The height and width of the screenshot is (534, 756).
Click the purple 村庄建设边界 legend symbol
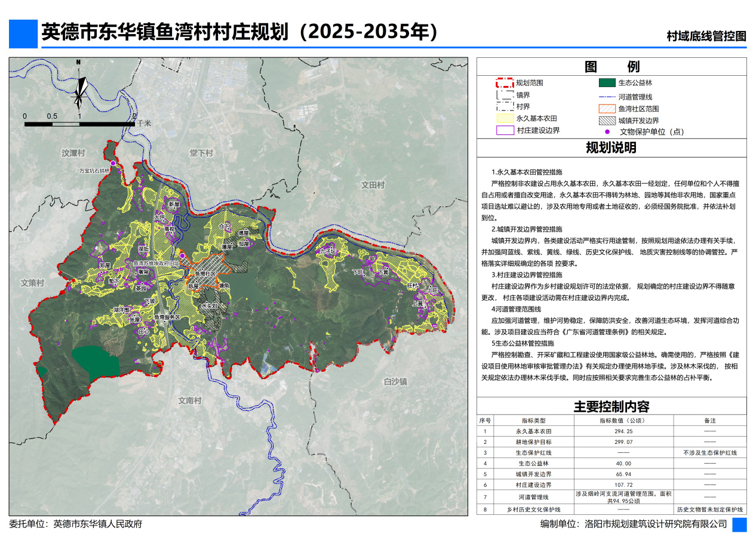[x=505, y=130]
